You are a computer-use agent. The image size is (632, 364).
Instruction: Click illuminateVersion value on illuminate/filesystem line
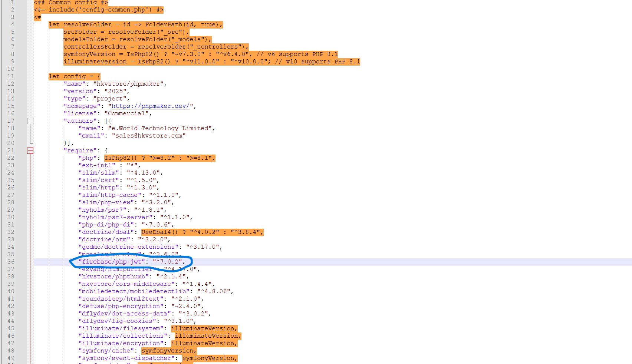click(x=203, y=328)
